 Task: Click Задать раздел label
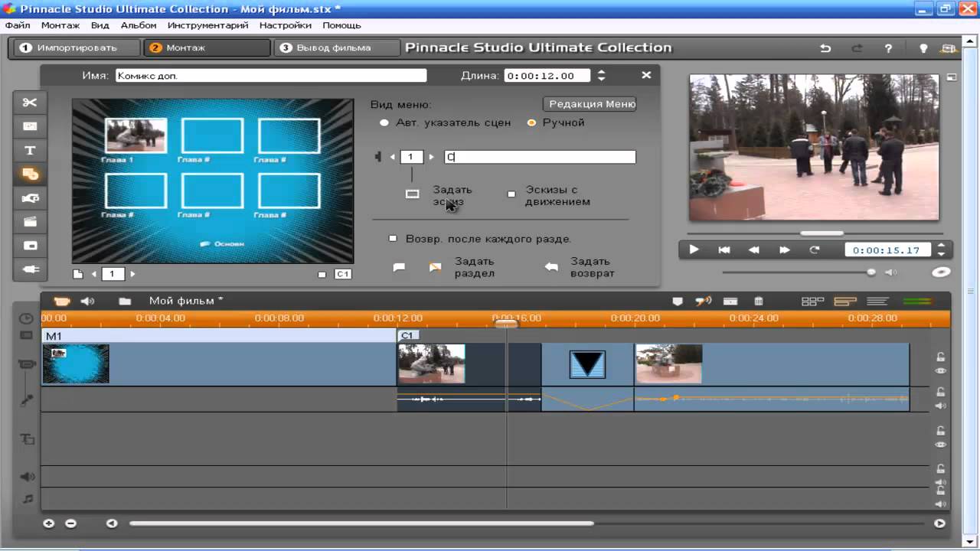475,267
